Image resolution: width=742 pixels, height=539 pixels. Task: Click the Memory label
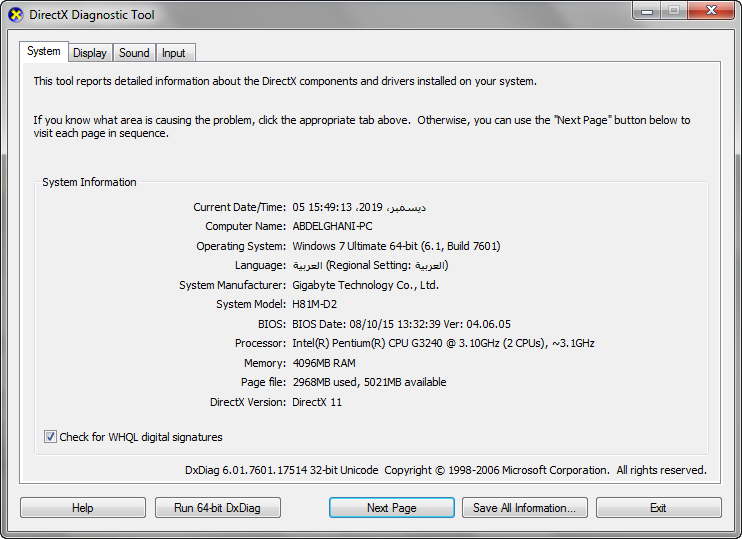[x=265, y=363]
